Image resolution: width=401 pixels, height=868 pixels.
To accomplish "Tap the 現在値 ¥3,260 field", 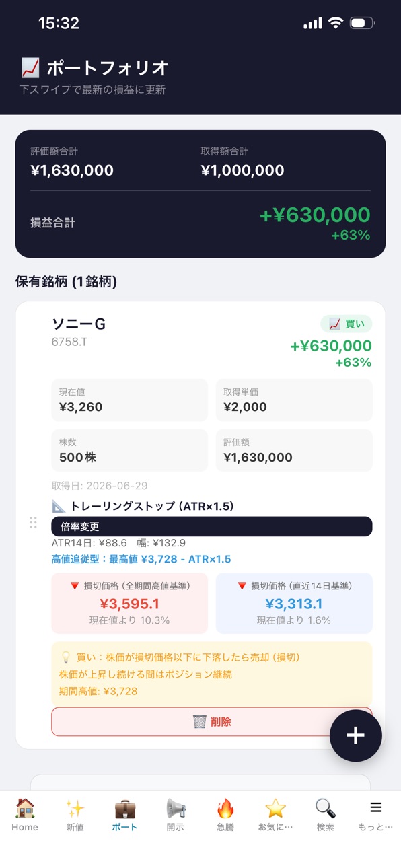I will [x=130, y=400].
